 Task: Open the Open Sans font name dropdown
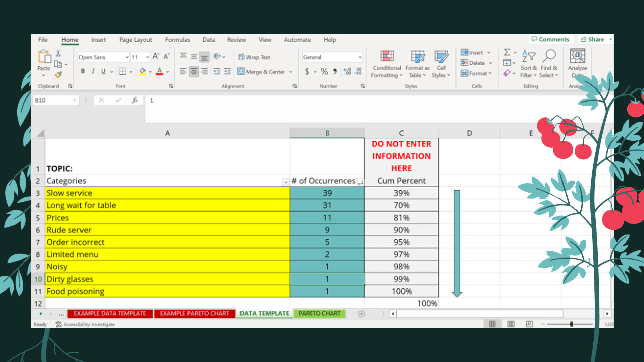[x=127, y=57]
